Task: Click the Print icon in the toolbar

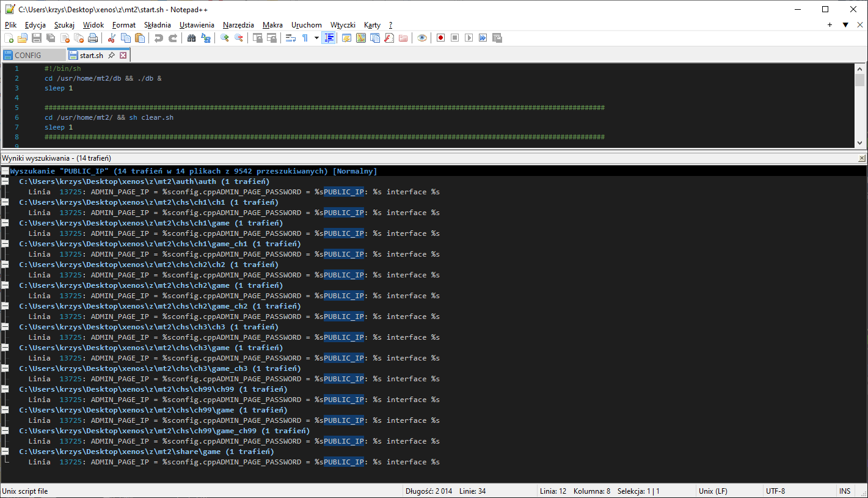Action: (x=92, y=38)
